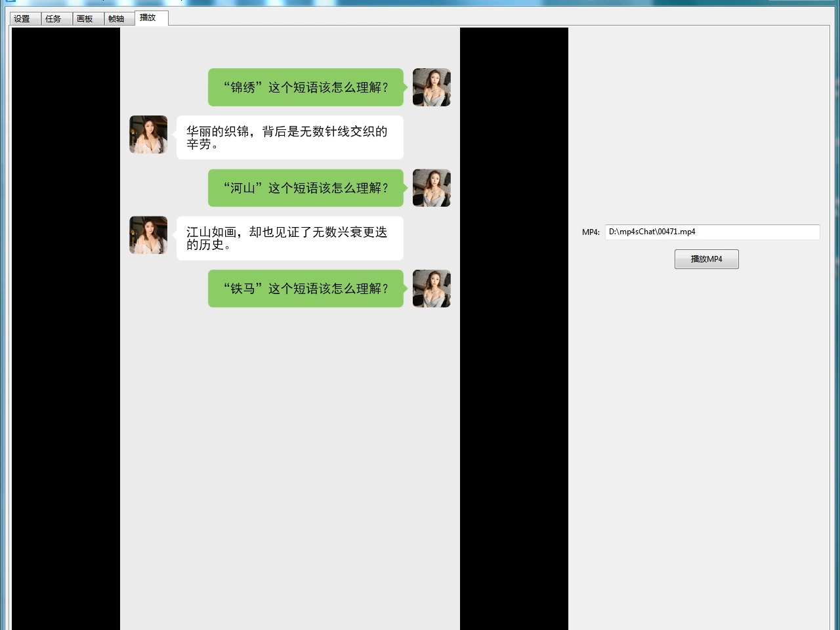Select the 播放 tab
This screenshot has height=630, width=840.
coord(152,18)
